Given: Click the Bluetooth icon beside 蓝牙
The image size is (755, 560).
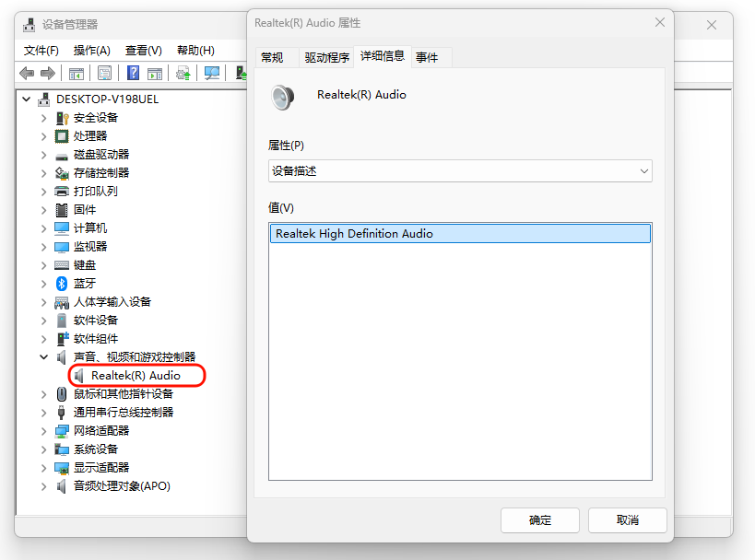Looking at the screenshot, I should coord(61,284).
